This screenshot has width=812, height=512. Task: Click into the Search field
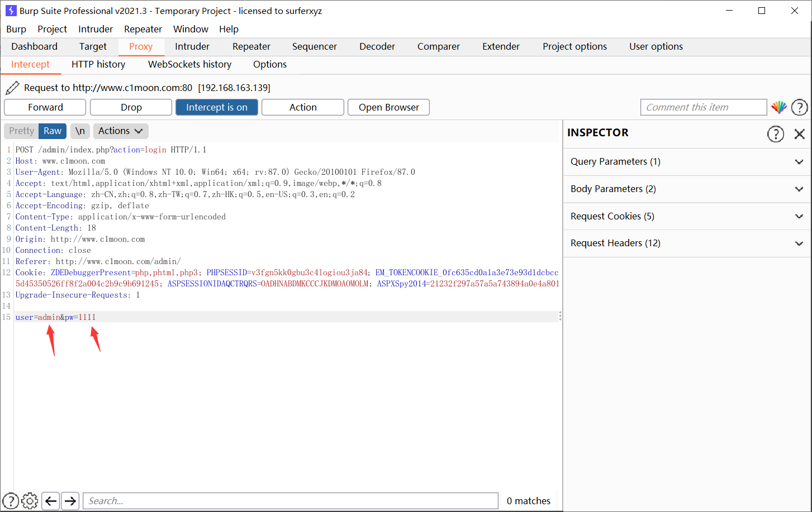(291, 501)
